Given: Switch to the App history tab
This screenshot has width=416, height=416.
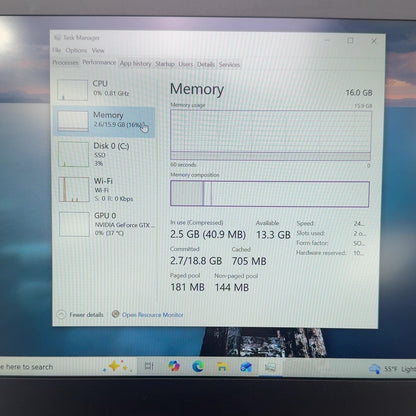Looking at the screenshot, I should click(x=135, y=63).
